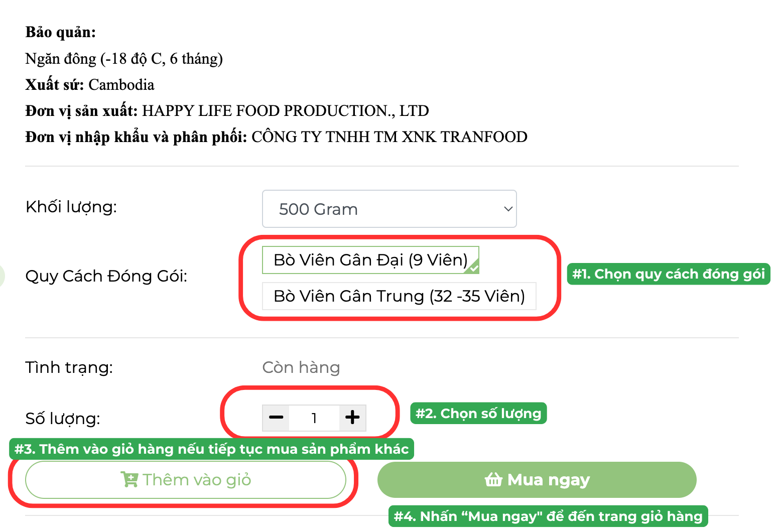Select Bò Viên Gân Đại (9 Viên) option
This screenshot has height=532, width=776.
click(370, 260)
